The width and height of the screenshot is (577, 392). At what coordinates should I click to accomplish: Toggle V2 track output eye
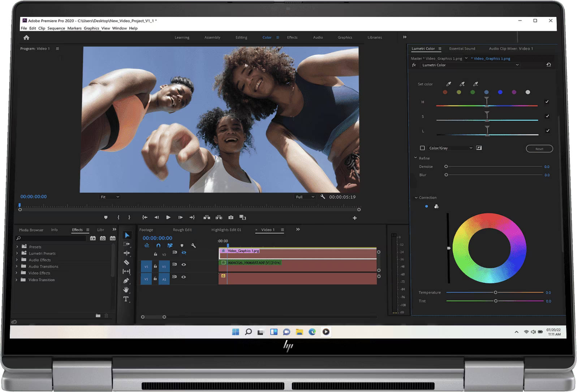click(184, 253)
